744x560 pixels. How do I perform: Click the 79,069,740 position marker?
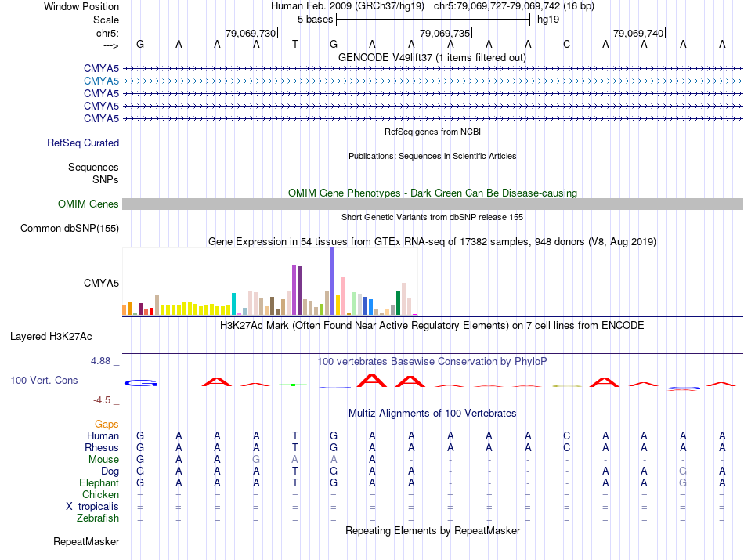pyautogui.click(x=638, y=33)
